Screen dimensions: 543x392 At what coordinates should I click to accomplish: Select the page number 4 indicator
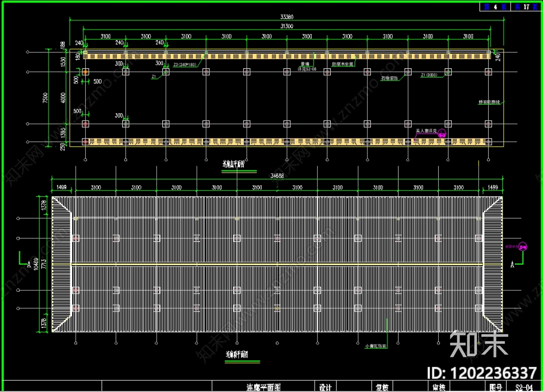coord(495,7)
